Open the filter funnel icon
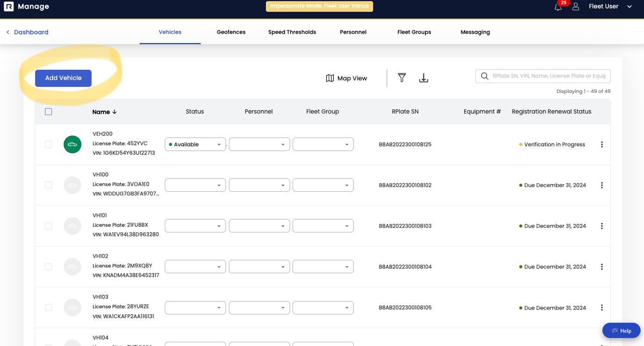 point(402,78)
